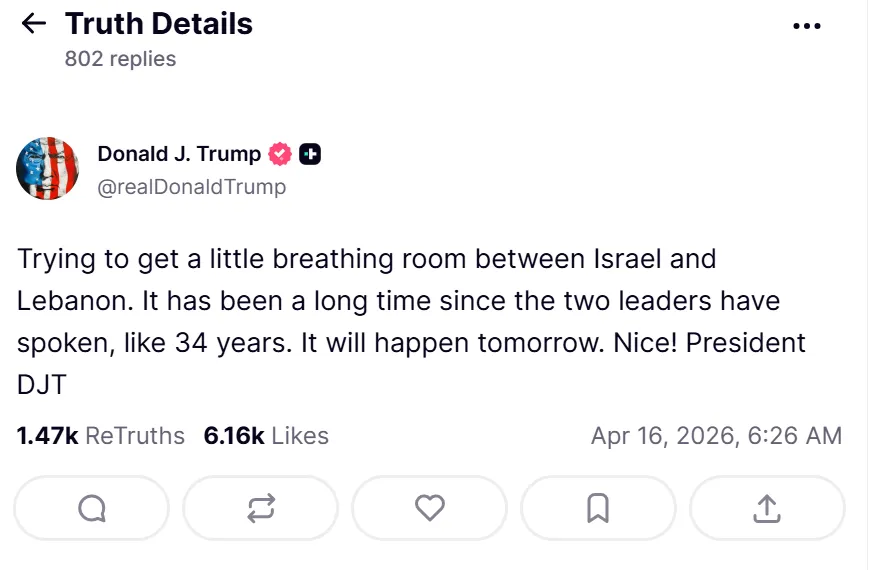Go back using the left arrow
This screenshot has height=570, width=891.
[x=33, y=24]
